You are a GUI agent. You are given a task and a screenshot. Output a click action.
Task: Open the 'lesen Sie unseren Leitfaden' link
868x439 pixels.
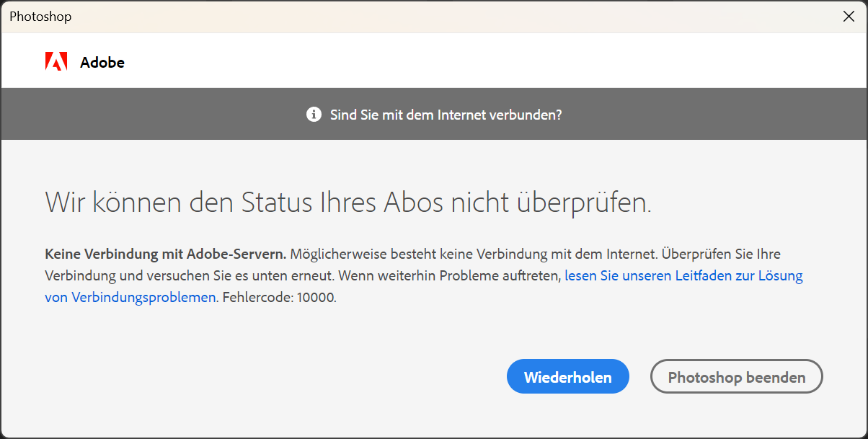click(x=683, y=275)
